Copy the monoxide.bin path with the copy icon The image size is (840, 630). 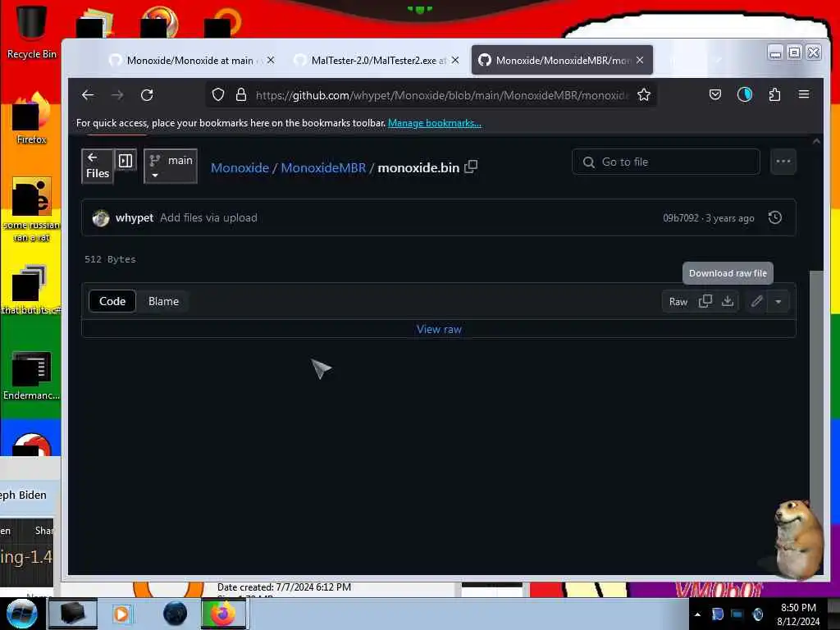471,167
